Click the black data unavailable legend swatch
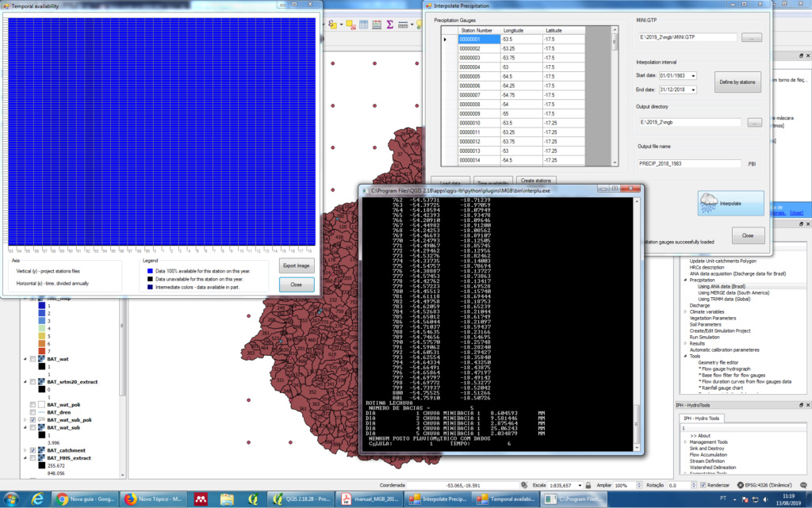812x508 pixels. 150,279
